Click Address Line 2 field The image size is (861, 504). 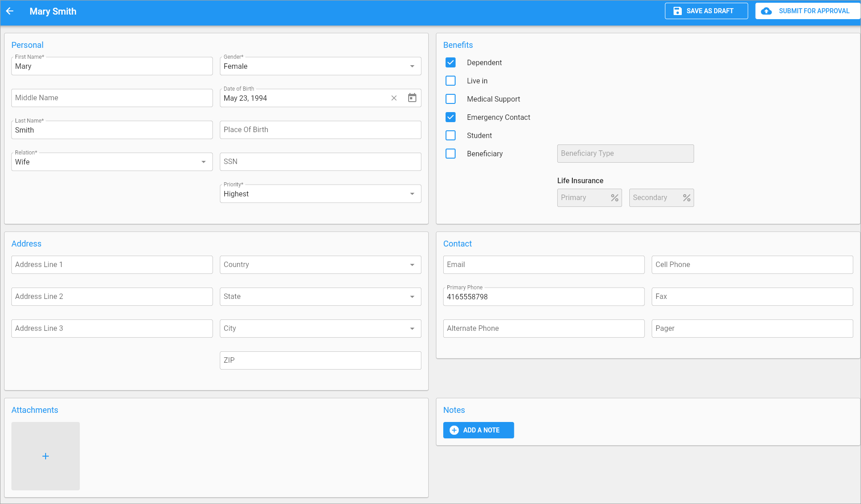[112, 297]
